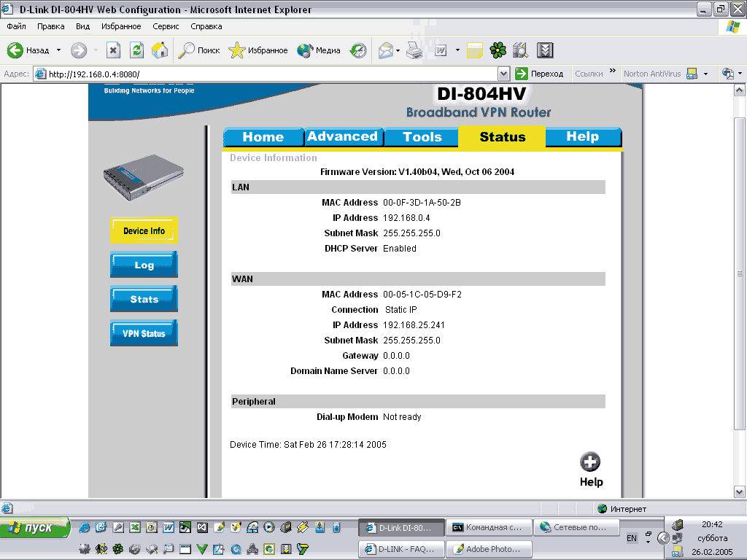Open the address bar URL dropdown
The width and height of the screenshot is (747, 560).
tap(503, 74)
